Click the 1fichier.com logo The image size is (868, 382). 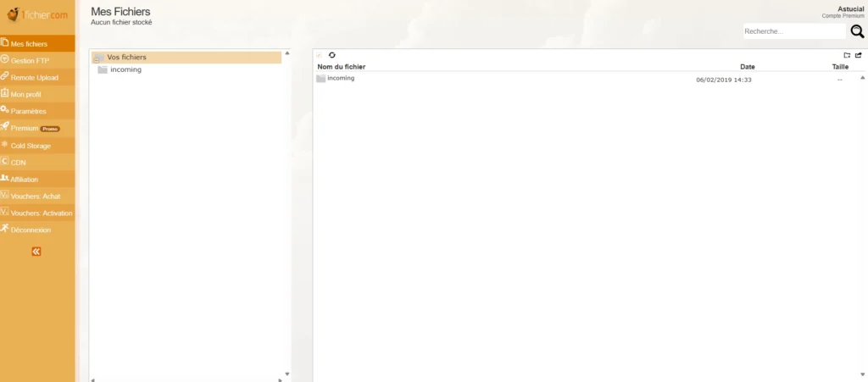point(37,15)
